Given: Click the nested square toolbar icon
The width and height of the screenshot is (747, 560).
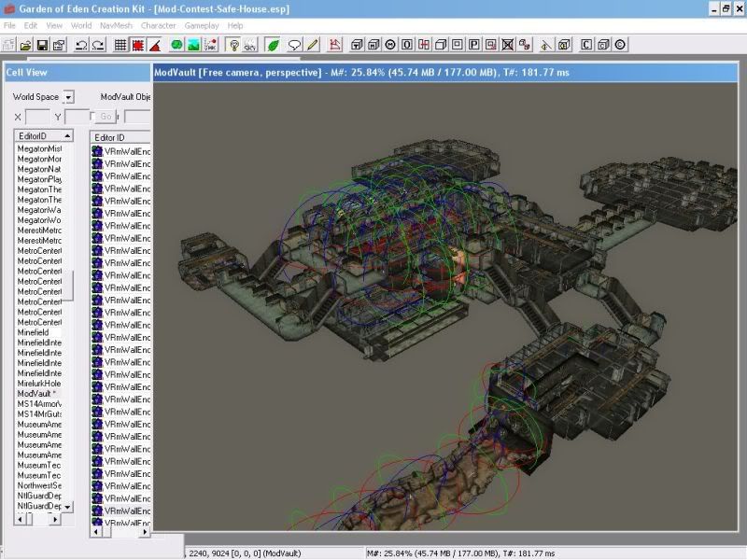Looking at the screenshot, I should 458,45.
